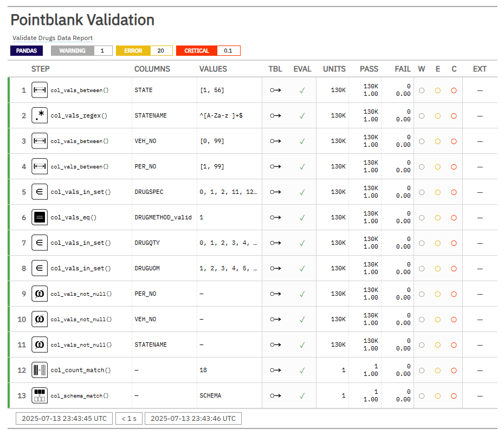
Task: Click the TBL column header
Action: 275,69
